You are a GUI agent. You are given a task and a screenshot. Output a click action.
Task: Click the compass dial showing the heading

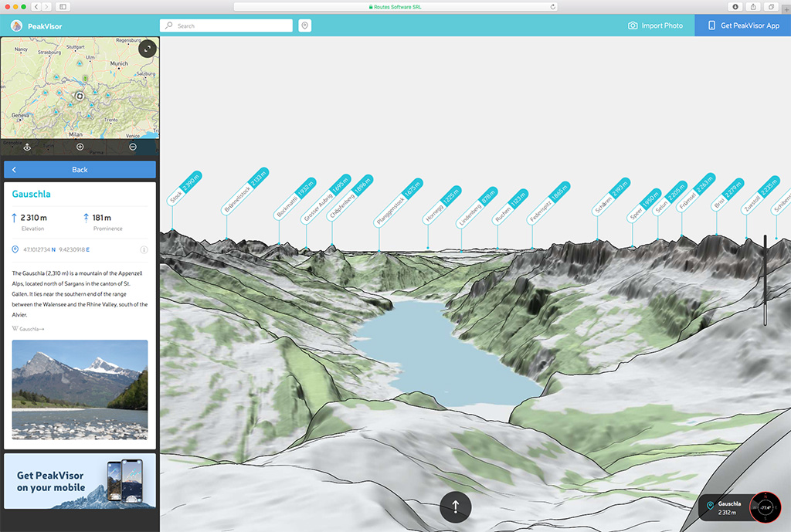click(x=766, y=507)
